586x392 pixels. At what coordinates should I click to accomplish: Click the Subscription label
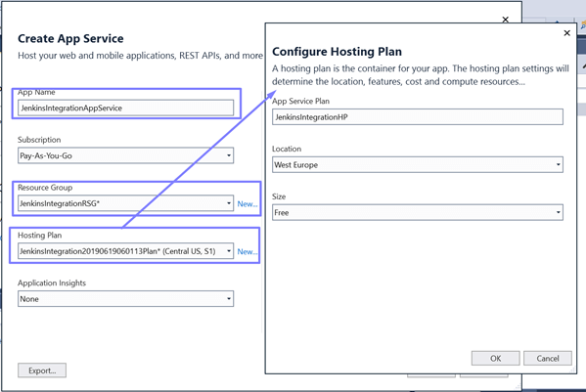[39, 140]
